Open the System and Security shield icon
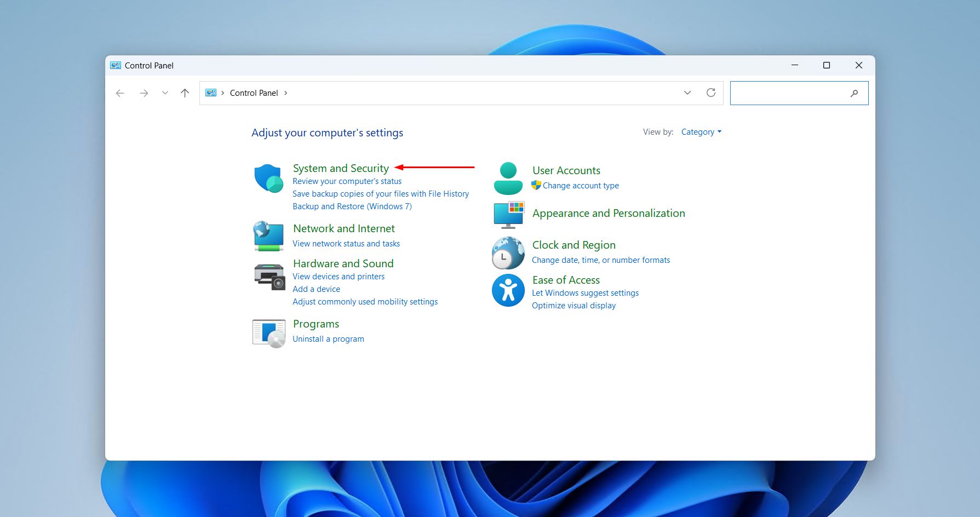The width and height of the screenshot is (980, 517). pos(268,178)
